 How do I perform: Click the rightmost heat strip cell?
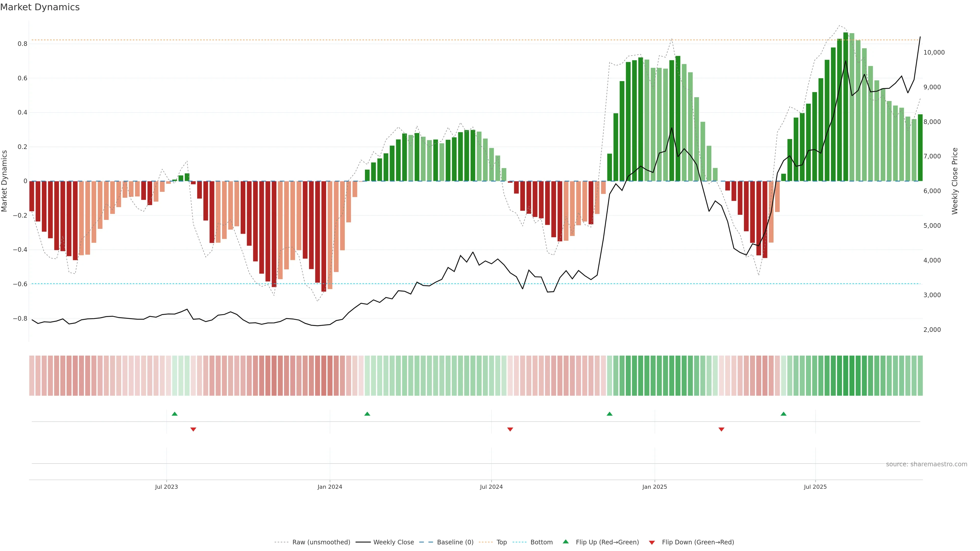pos(920,376)
